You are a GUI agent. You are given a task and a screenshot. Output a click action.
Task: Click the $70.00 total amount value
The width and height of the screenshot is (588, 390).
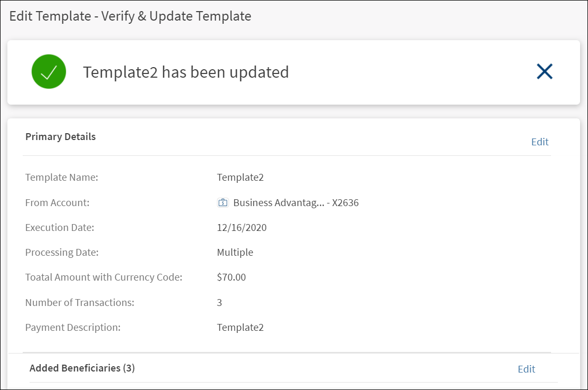231,277
